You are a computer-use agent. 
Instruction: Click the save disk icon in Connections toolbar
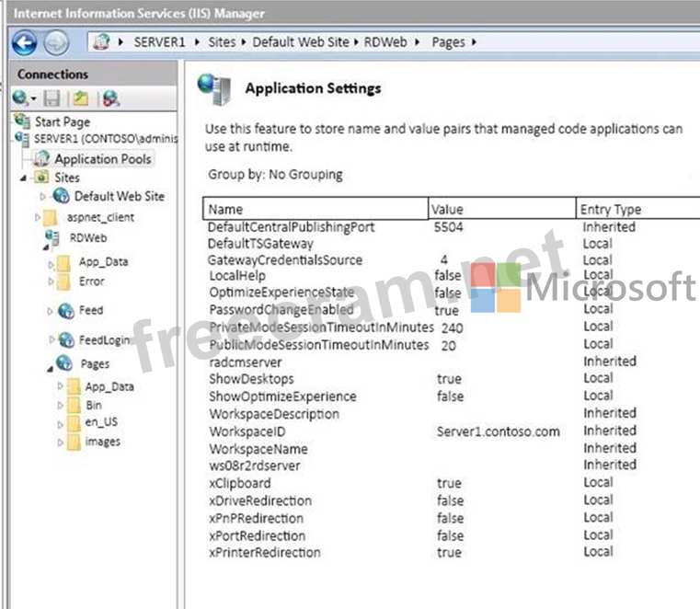tap(52, 98)
